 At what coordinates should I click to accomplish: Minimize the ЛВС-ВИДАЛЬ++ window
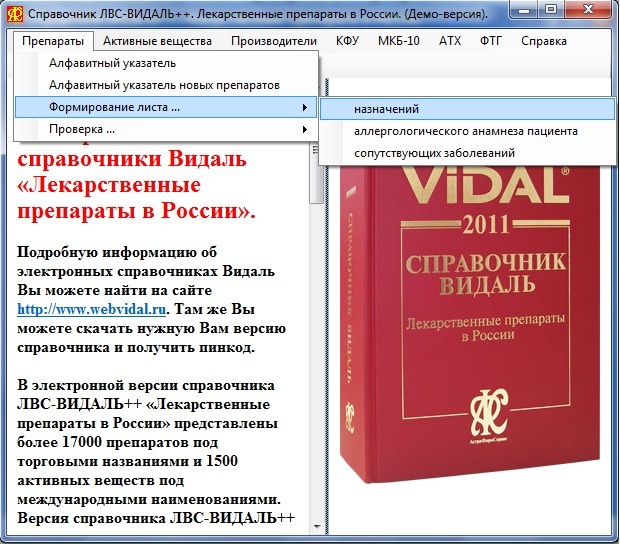coord(524,9)
